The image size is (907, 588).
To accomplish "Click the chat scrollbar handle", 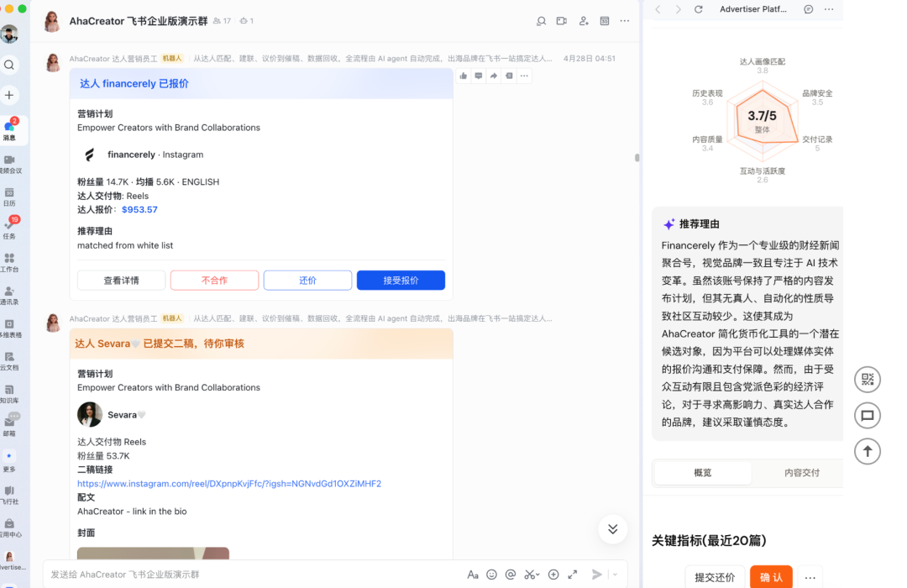I will 637,157.
